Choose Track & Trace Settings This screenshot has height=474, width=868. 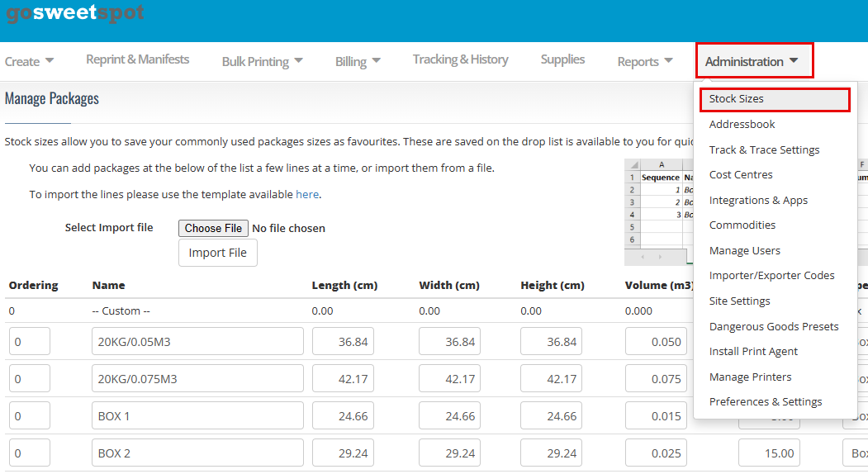[x=764, y=149]
